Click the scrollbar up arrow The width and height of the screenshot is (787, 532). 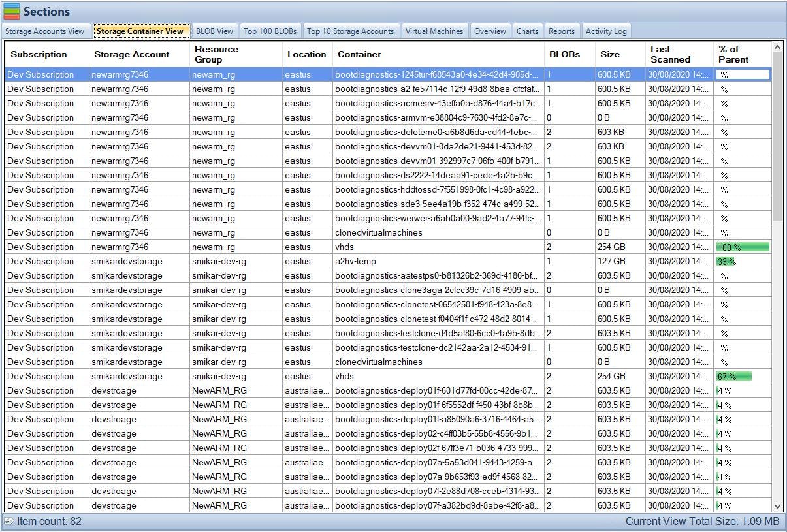click(778, 46)
